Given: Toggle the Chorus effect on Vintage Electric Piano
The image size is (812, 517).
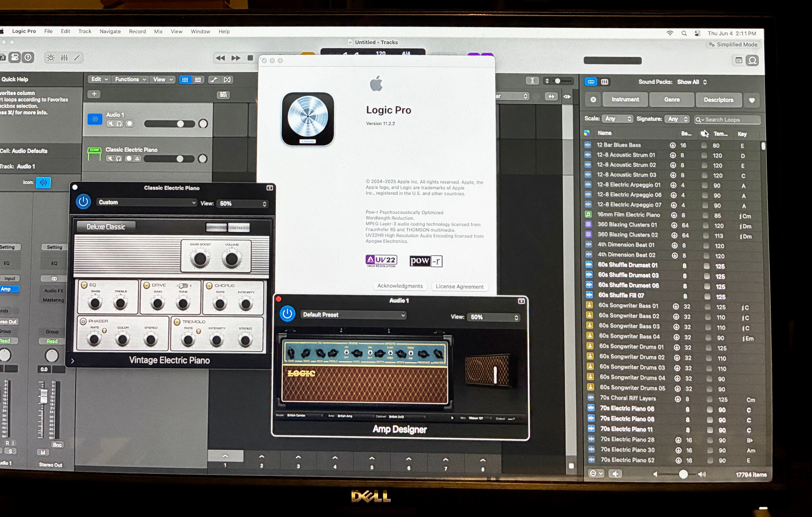Looking at the screenshot, I should tap(209, 286).
